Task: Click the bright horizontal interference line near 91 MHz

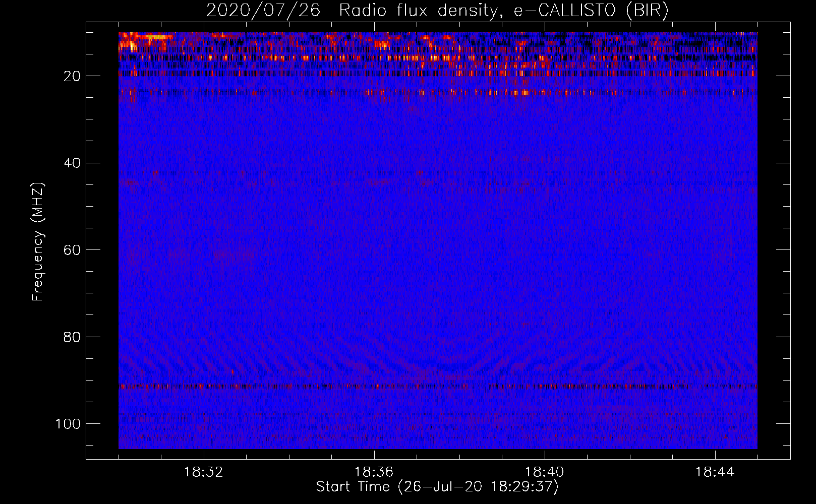Action: (x=438, y=387)
